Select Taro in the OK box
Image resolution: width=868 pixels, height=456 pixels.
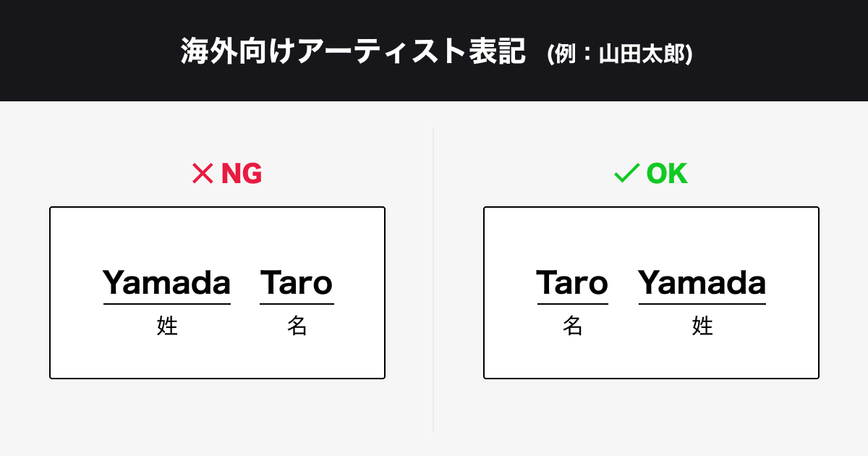(x=572, y=282)
